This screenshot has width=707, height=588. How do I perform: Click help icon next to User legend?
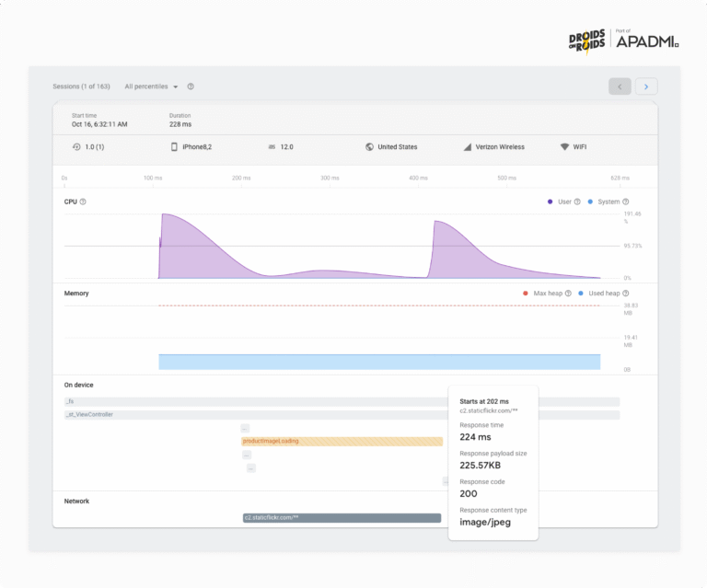point(577,202)
